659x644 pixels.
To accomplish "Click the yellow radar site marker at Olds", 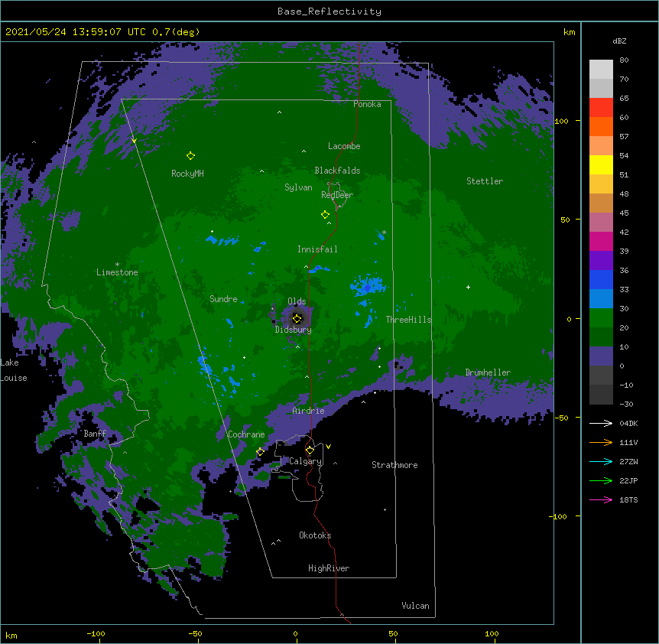I will coord(297,318).
